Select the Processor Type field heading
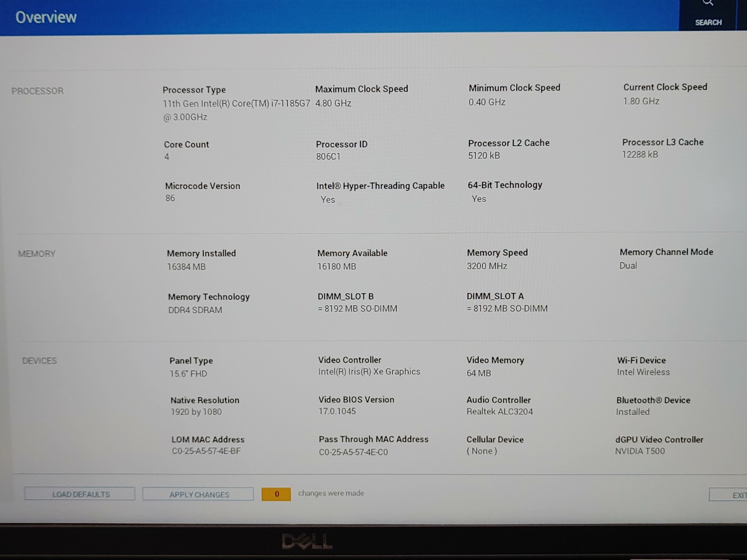The image size is (747, 560). pyautogui.click(x=194, y=90)
